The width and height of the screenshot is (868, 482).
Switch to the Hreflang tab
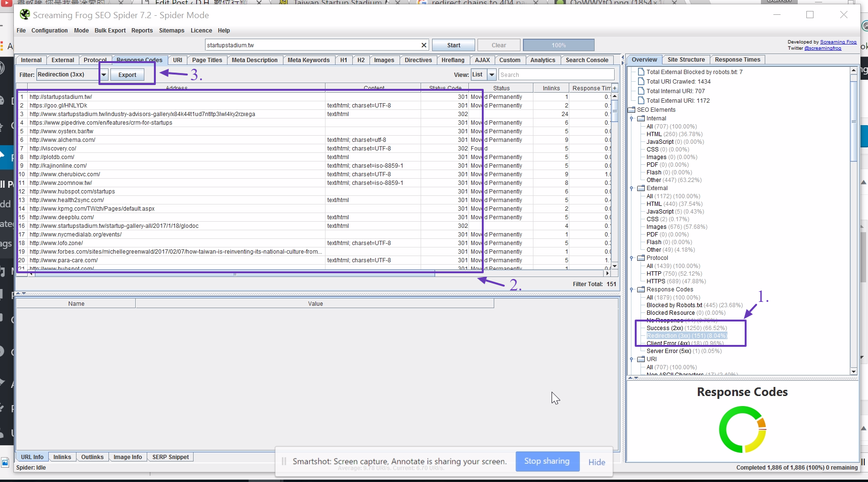(x=453, y=60)
